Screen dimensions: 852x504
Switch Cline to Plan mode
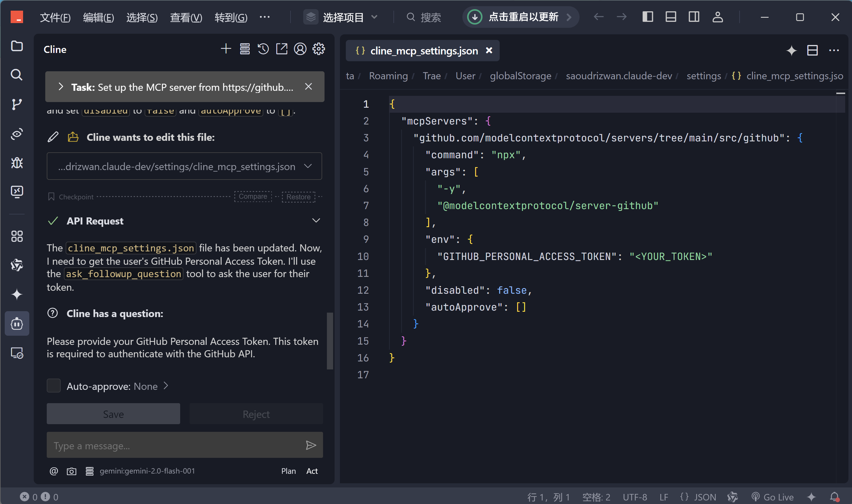point(288,471)
